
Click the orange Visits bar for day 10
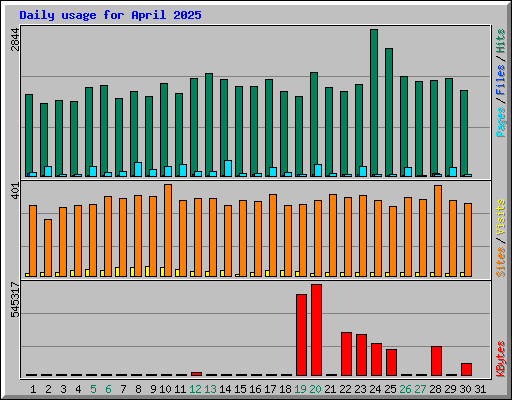(x=168, y=230)
